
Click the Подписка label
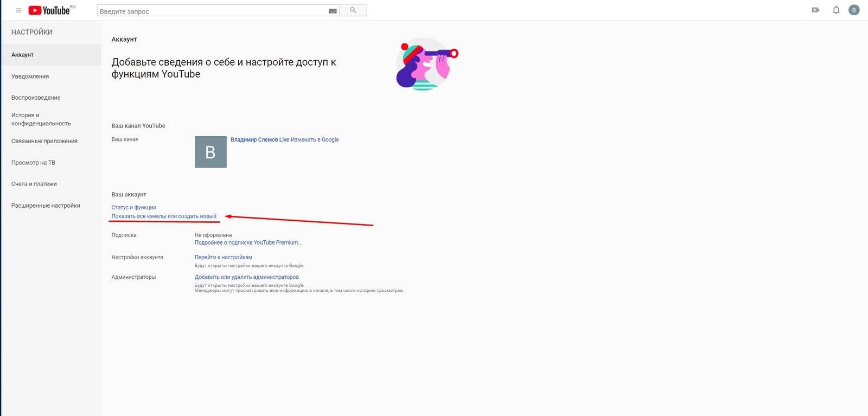click(x=124, y=235)
